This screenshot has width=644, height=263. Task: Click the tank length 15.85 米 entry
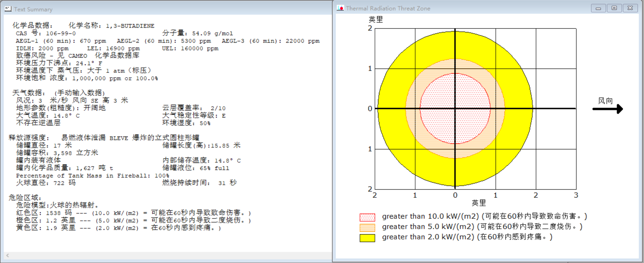[201, 145]
